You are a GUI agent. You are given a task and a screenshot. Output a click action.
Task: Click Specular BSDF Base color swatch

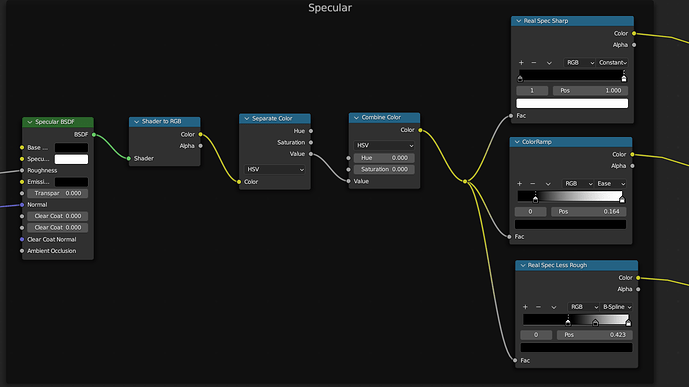point(71,148)
